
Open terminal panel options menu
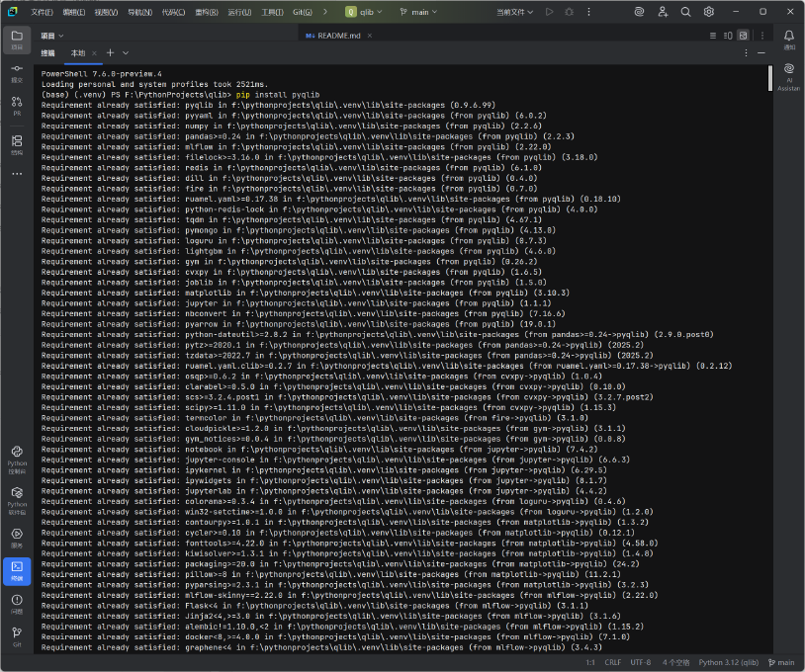coord(746,52)
